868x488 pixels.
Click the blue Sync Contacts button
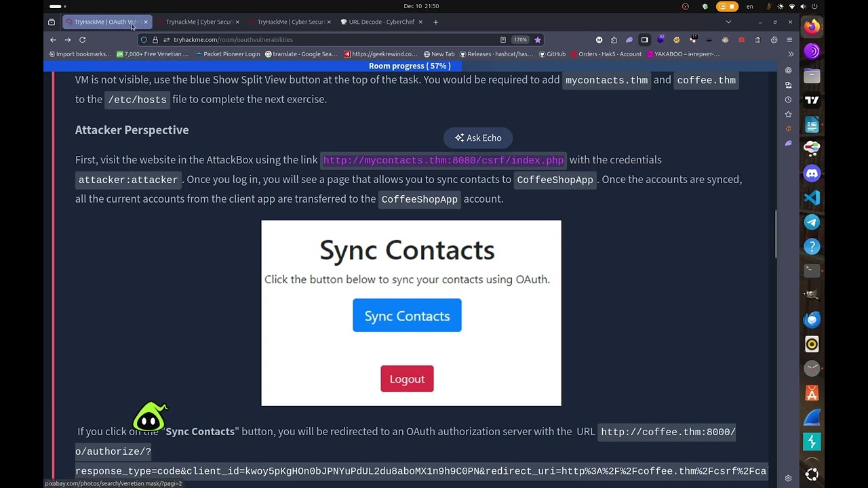[x=407, y=316]
